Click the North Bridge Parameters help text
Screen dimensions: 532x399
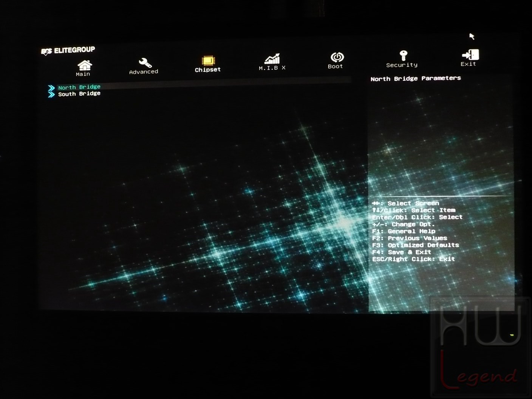(416, 79)
